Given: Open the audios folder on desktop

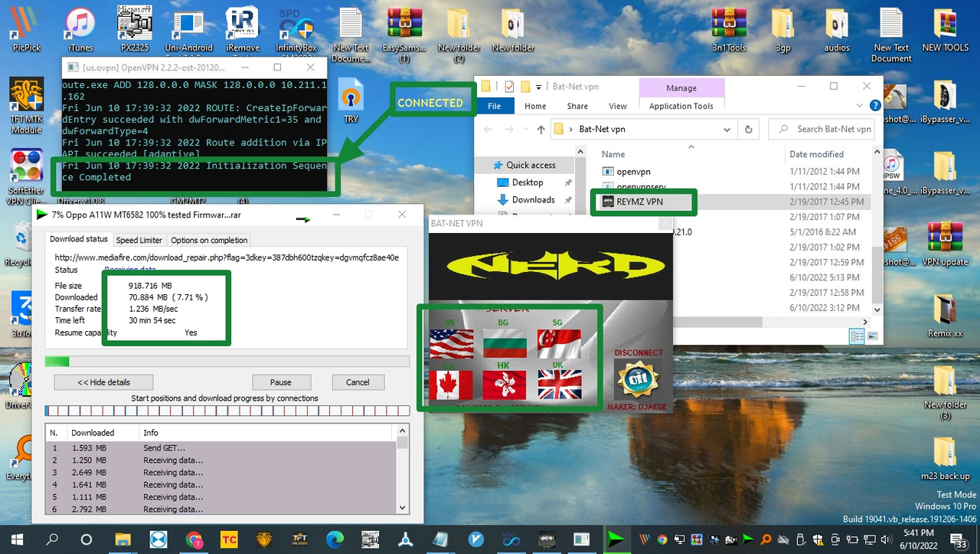Looking at the screenshot, I should 837,30.
